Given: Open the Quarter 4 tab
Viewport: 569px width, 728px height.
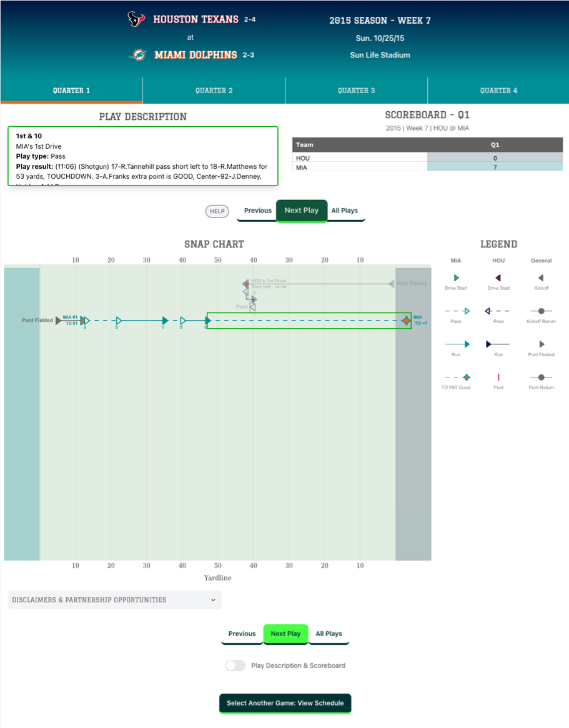Looking at the screenshot, I should click(x=498, y=91).
